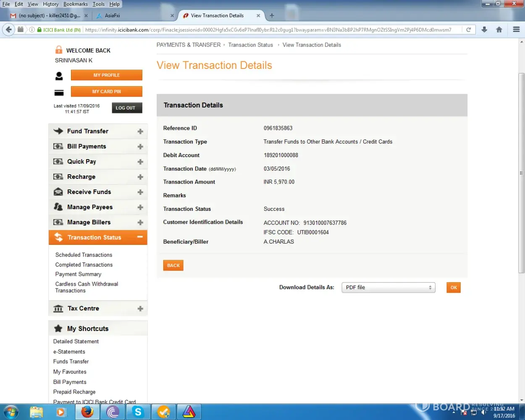Open the Completed Transactions link
Image resolution: width=525 pixels, height=420 pixels.
[x=84, y=265]
